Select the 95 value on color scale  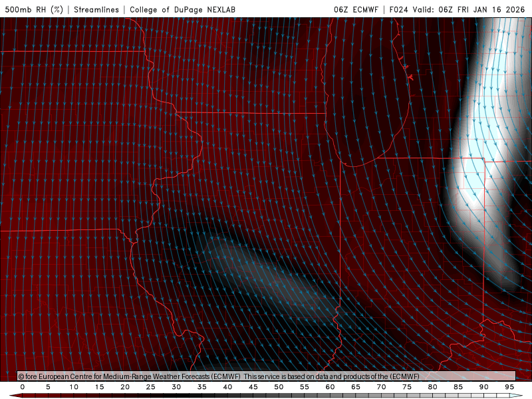[509, 387]
